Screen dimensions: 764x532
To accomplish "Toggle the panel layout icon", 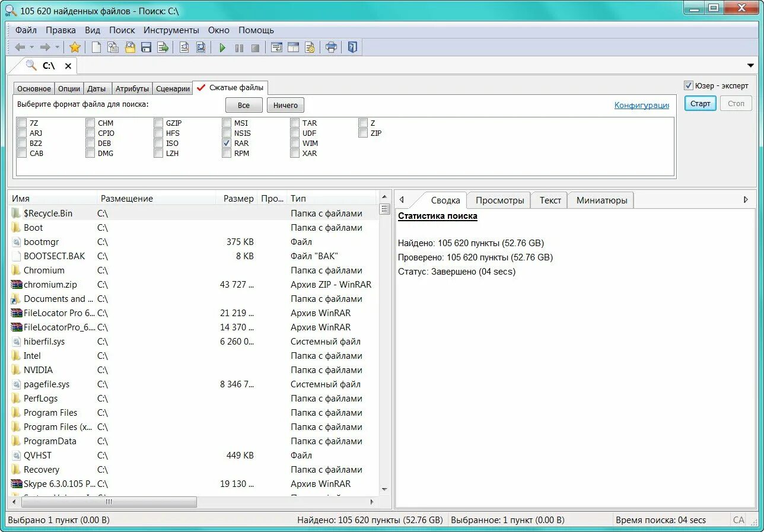I will pyautogui.click(x=293, y=47).
